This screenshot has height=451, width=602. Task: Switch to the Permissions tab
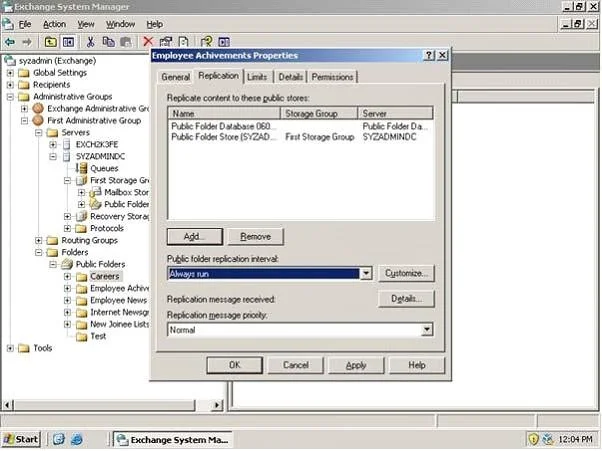click(332, 77)
